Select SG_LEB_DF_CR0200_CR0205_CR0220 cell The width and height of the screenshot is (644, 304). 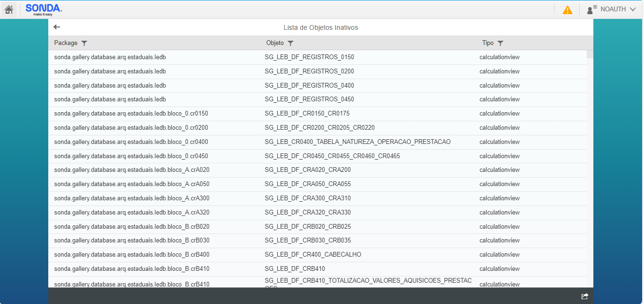(x=320, y=128)
